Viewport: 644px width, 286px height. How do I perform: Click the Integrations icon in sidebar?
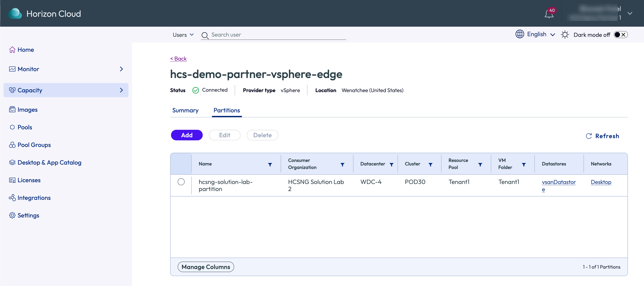(x=12, y=198)
